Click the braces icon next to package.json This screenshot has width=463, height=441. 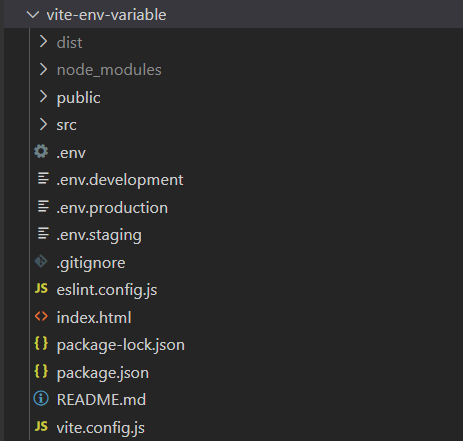[x=41, y=371]
